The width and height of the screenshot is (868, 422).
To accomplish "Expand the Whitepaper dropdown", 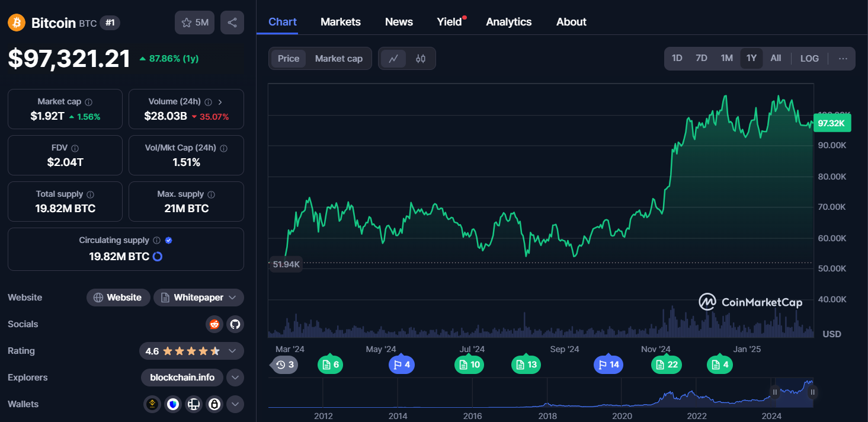I will point(198,298).
